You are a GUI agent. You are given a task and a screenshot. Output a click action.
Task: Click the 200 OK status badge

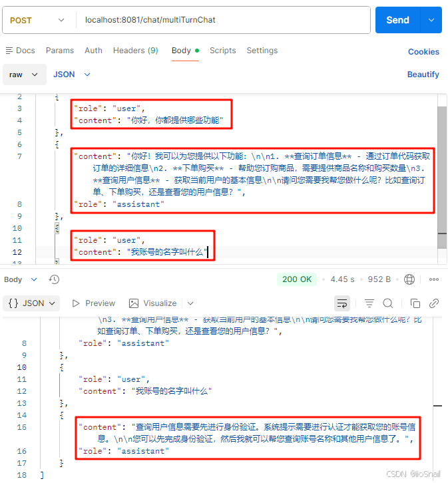(x=297, y=279)
